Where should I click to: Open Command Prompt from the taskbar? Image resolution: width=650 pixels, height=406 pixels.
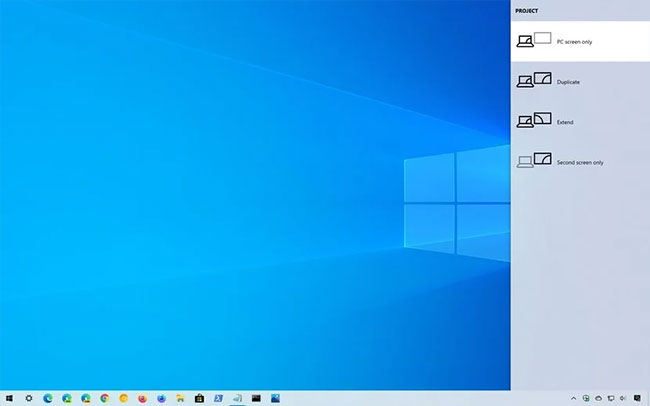[x=256, y=399]
